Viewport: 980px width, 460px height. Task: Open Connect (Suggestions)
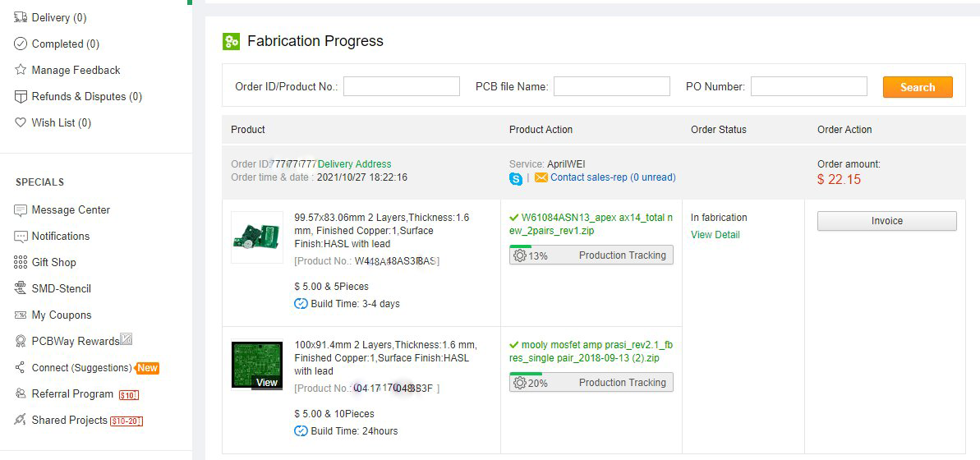coord(81,367)
